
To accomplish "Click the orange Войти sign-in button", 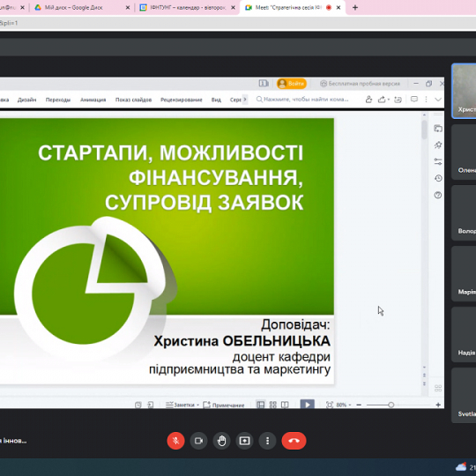I will (x=292, y=84).
